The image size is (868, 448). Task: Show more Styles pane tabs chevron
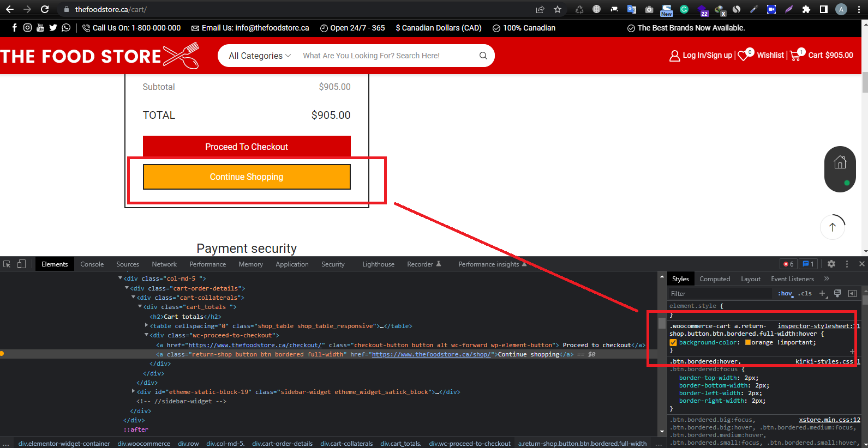point(827,279)
